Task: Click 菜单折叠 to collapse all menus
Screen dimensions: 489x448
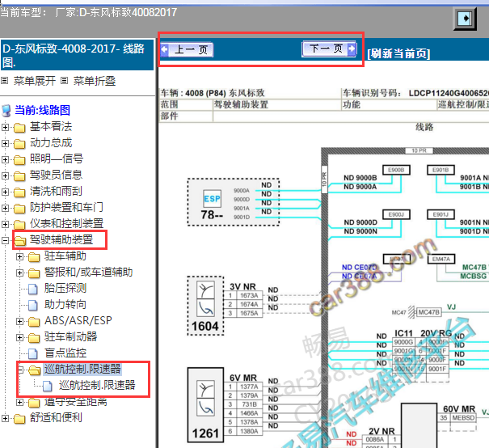Action: pyautogui.click(x=95, y=81)
